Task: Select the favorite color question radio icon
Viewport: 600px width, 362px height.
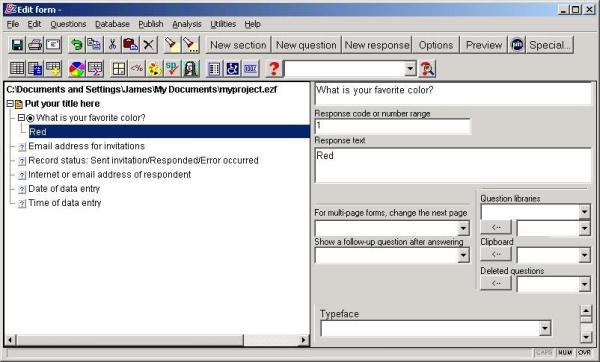Action: point(30,118)
